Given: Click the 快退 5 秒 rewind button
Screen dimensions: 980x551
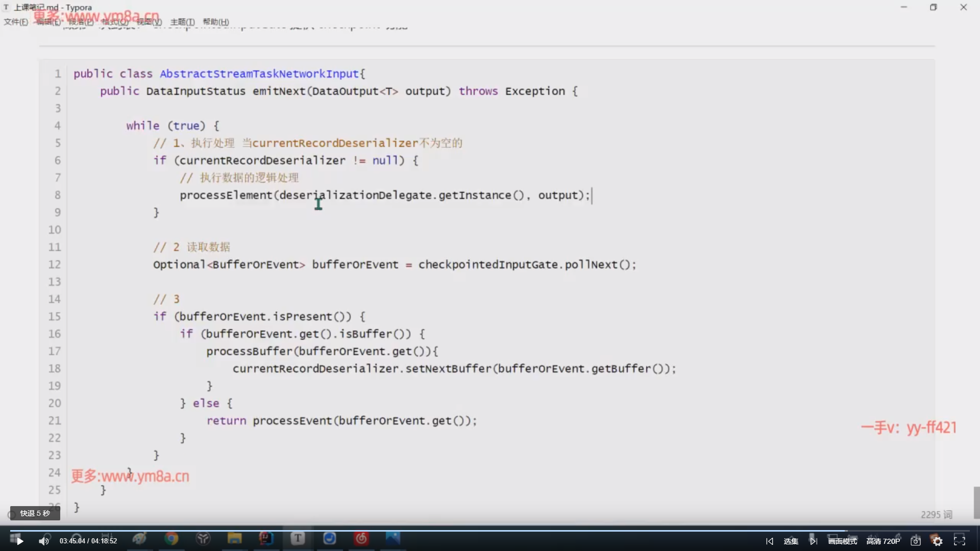Looking at the screenshot, I should coord(35,513).
